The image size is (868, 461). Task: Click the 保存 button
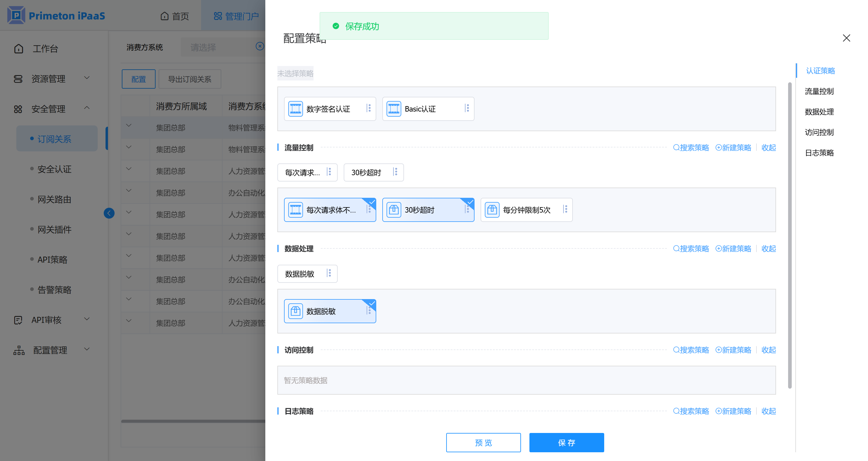click(566, 443)
